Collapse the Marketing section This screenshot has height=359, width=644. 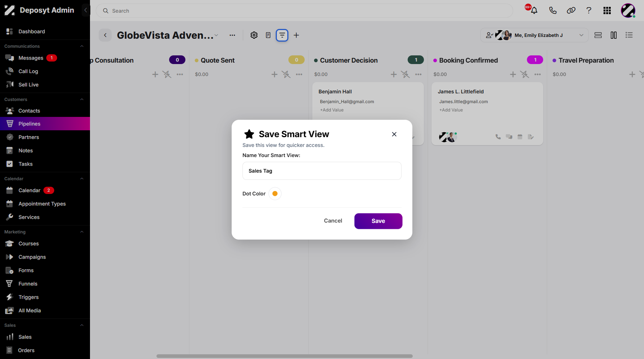(82, 232)
